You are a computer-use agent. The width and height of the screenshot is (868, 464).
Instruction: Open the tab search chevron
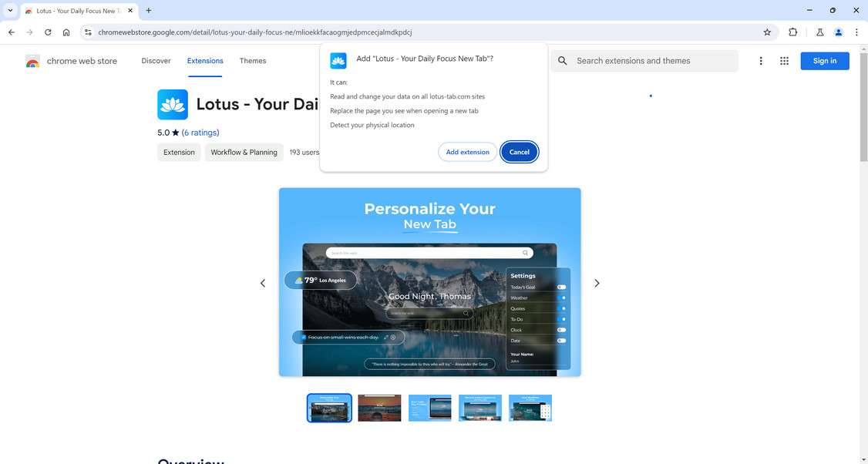coord(9,10)
